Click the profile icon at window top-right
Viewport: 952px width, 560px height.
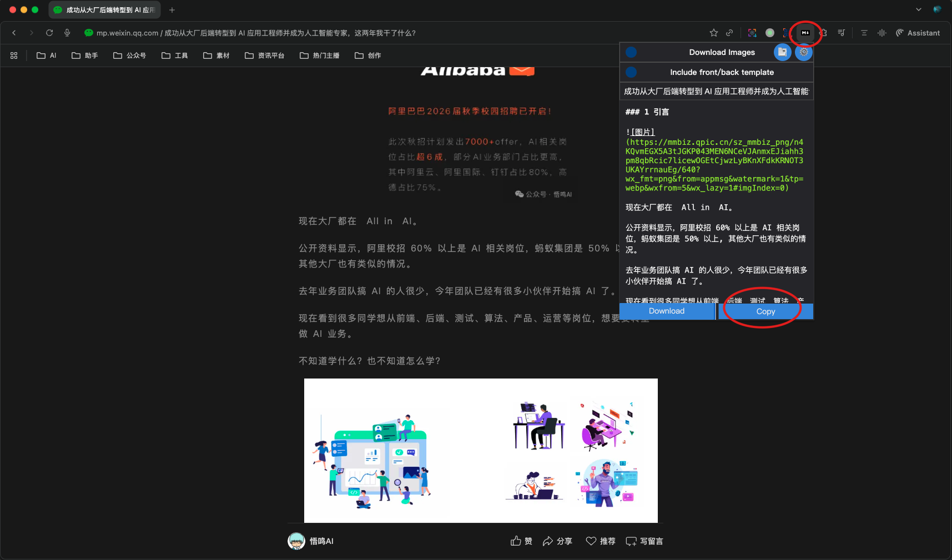[x=937, y=9]
